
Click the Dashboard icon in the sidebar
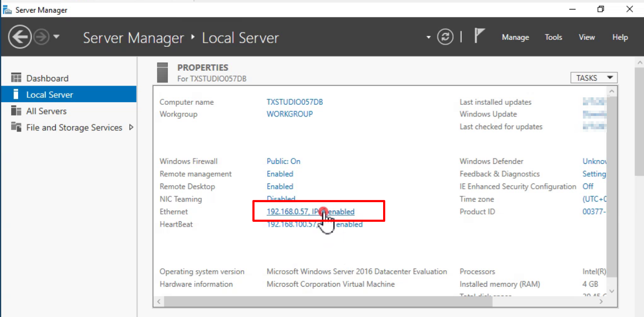point(16,78)
